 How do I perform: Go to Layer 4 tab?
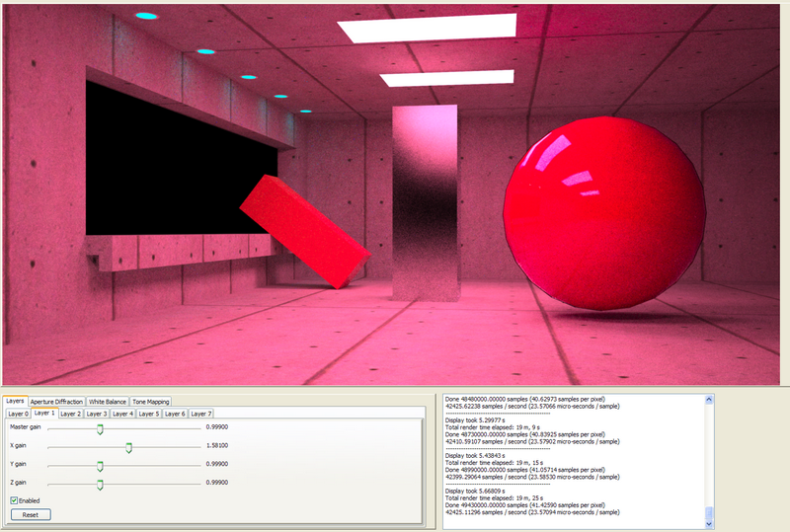click(x=122, y=414)
